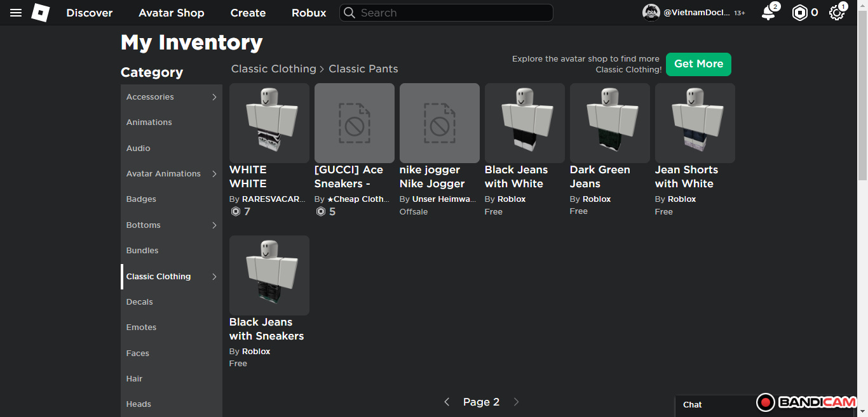Go to the next inventory page arrow
Viewport: 868px width, 417px height.
(516, 402)
